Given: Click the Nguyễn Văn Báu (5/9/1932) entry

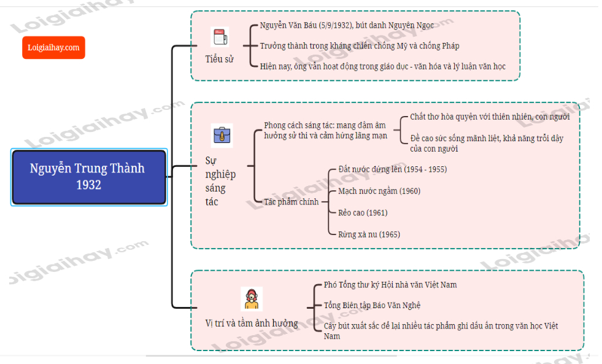Looking at the screenshot, I should coord(347,25).
